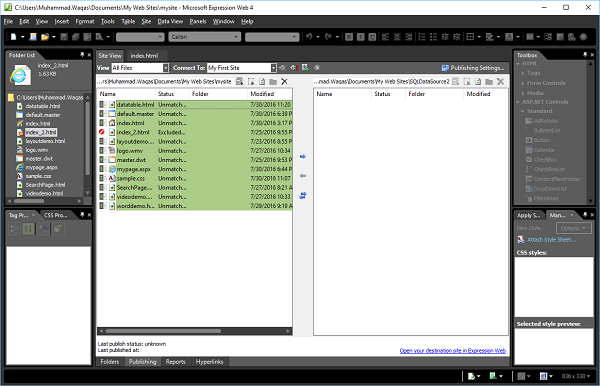
Task: Get files from destination site arrow
Action: (303, 176)
